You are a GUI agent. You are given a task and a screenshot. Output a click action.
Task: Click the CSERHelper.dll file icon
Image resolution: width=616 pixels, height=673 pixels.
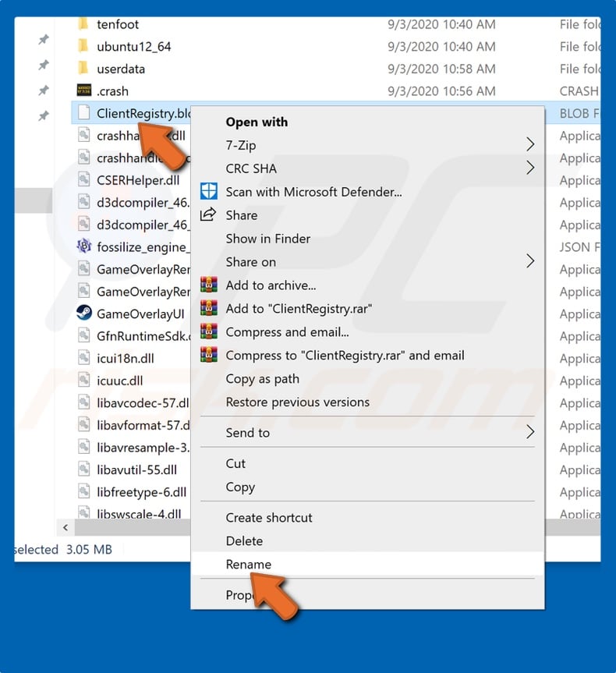(x=83, y=179)
